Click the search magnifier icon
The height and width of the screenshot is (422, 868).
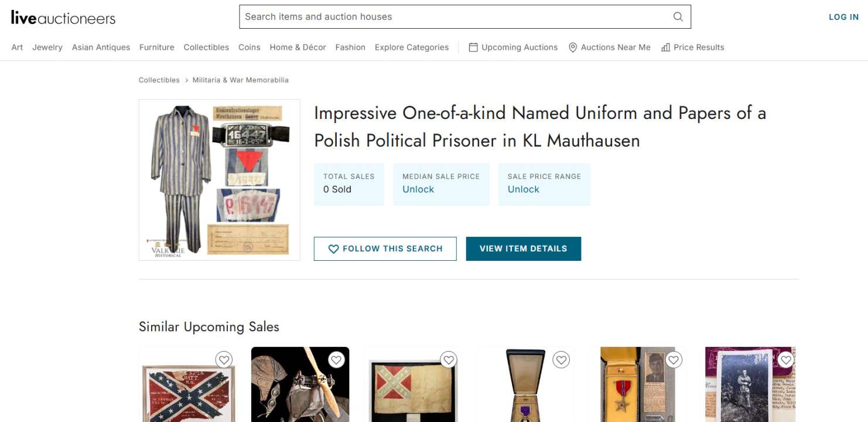click(x=678, y=17)
